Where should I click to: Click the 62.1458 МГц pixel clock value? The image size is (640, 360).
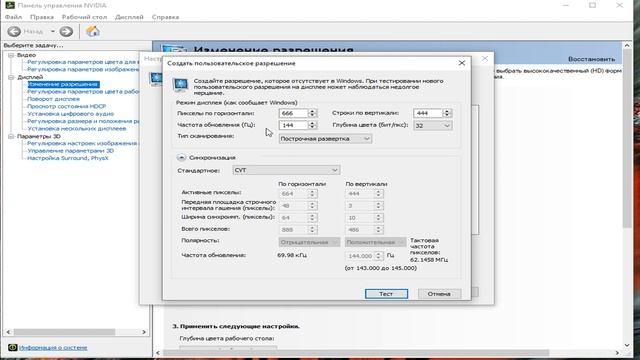(x=429, y=260)
